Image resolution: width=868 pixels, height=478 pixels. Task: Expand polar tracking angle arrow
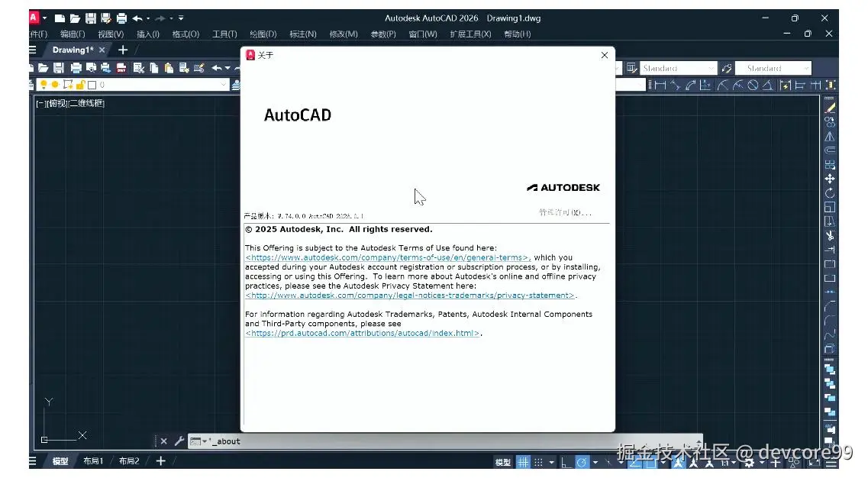(x=595, y=462)
